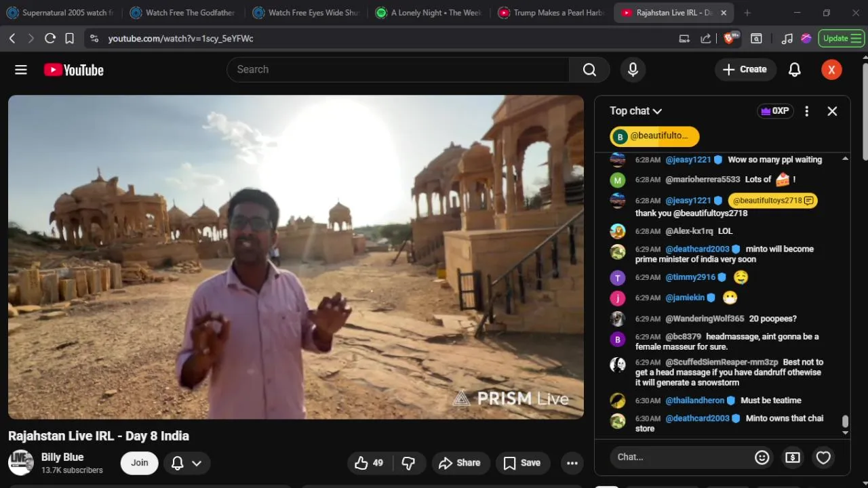Open @deathcard2003 author of prime minister message
868x488 pixels.
(697, 249)
